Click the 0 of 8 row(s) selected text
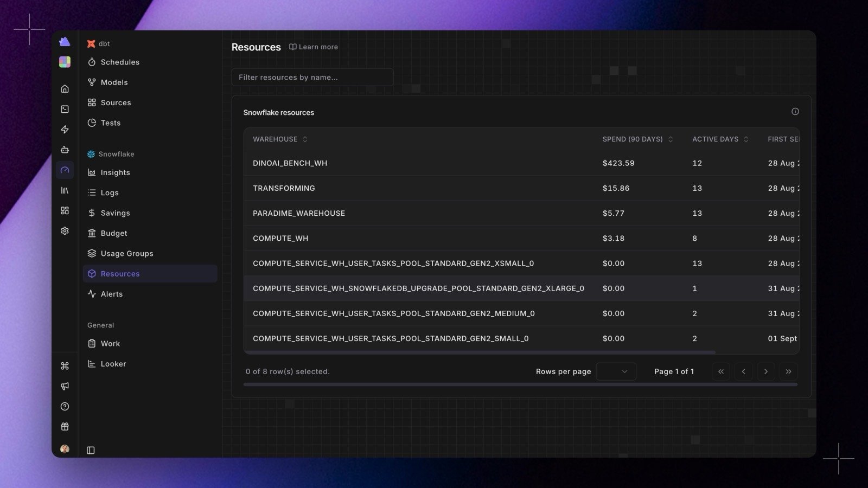The width and height of the screenshot is (868, 488). coord(288,371)
